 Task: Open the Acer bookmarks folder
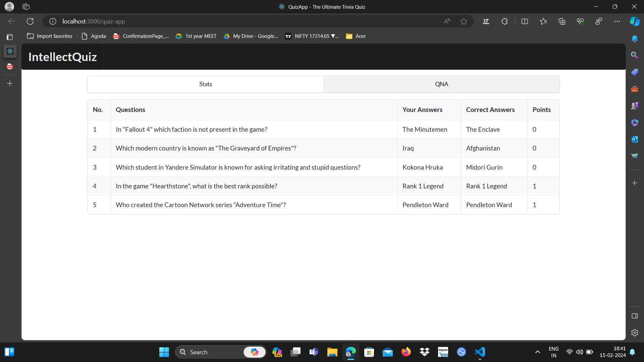356,36
